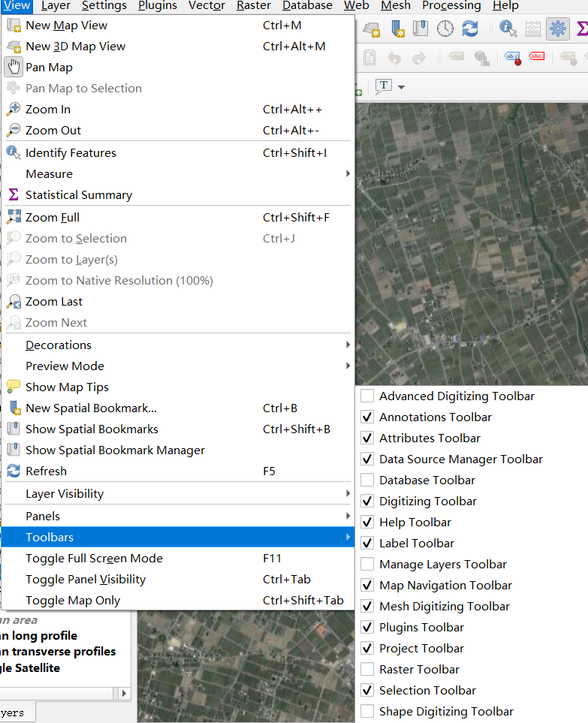Select Toggle Full Screen Mode entry
The image size is (588, 723).
(177, 559)
